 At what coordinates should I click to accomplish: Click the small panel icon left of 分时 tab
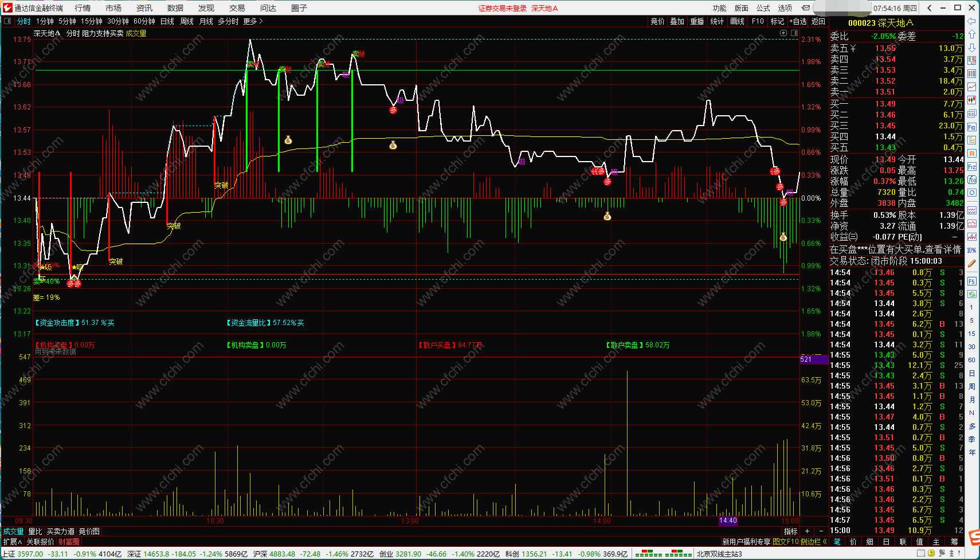tap(7, 21)
